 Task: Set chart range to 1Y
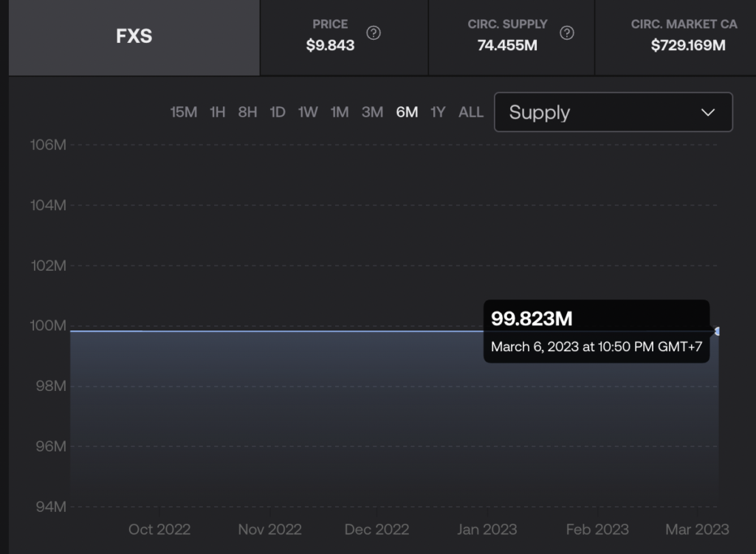point(438,112)
